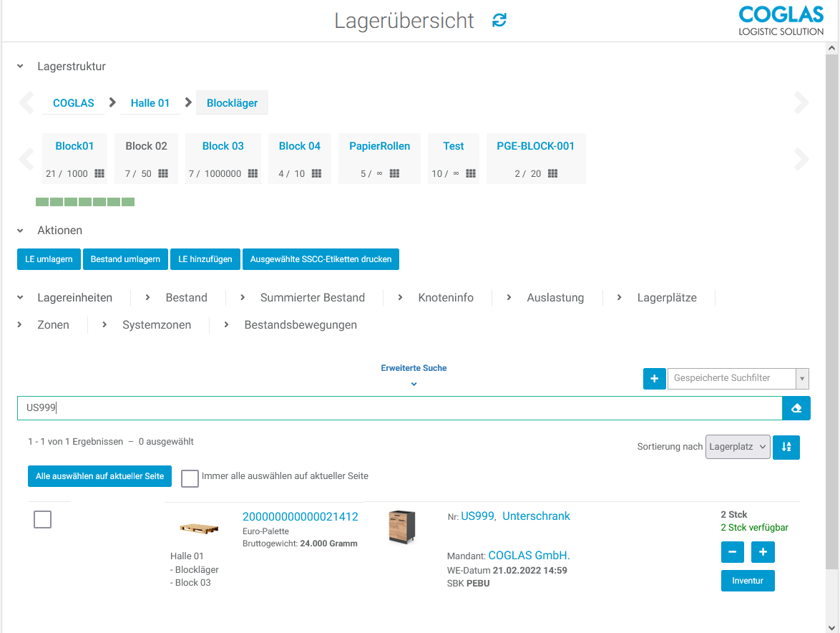Collapse the Lagerstruktur section
The width and height of the screenshot is (840, 633).
20,67
